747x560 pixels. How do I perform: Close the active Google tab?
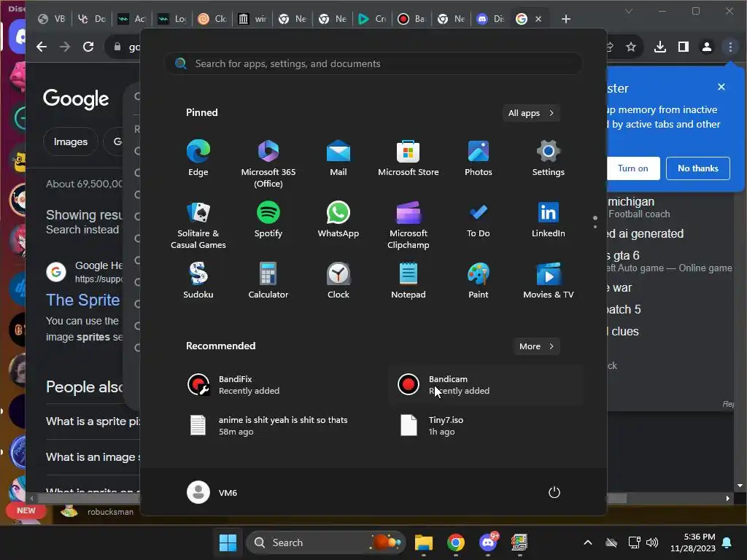538,19
